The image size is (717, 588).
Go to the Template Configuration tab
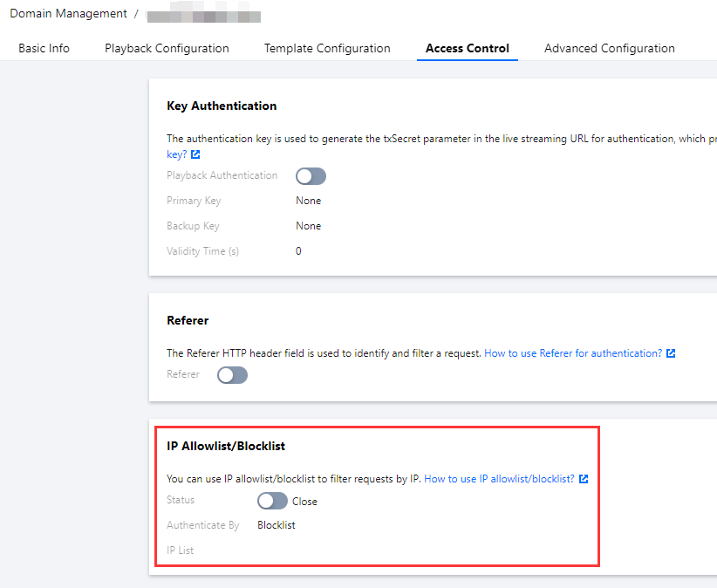tap(327, 49)
